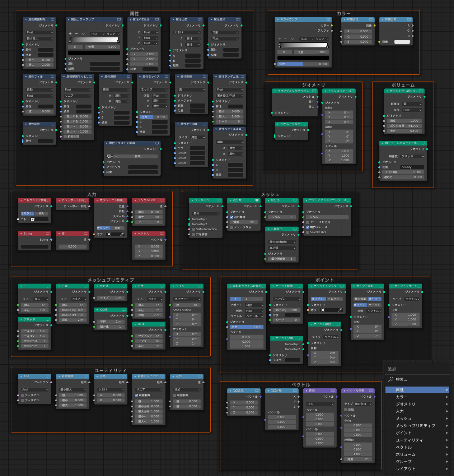Click the object icon in オブジェクト情報 node field

[109, 234]
